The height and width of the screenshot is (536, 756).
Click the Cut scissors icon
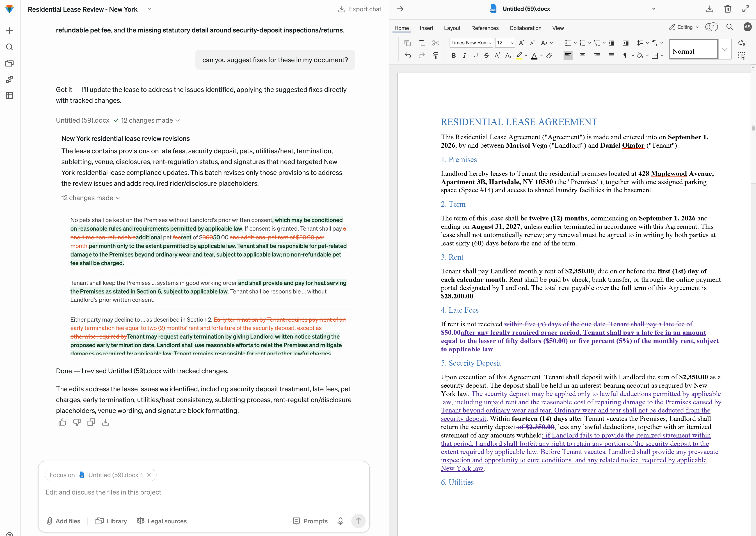click(x=436, y=43)
